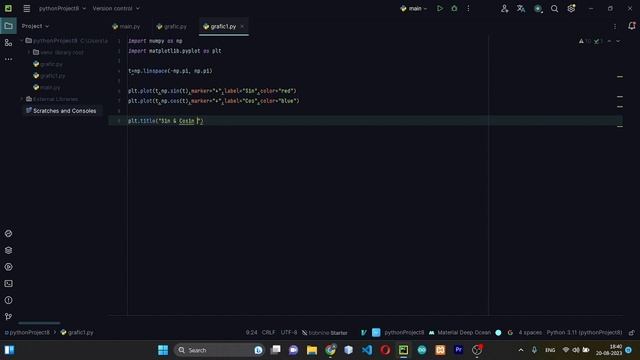The image size is (640, 360).
Task: Select grafic.py in project tree
Action: coord(48,64)
